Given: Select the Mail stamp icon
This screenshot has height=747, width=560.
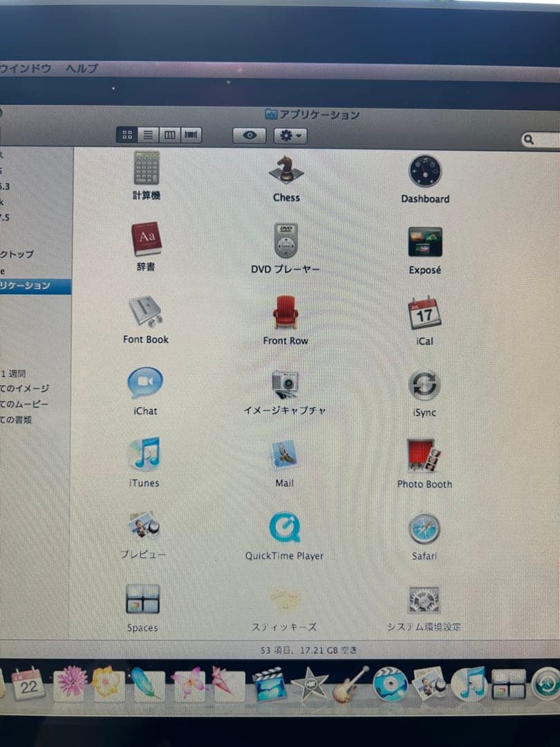Looking at the screenshot, I should tap(284, 454).
